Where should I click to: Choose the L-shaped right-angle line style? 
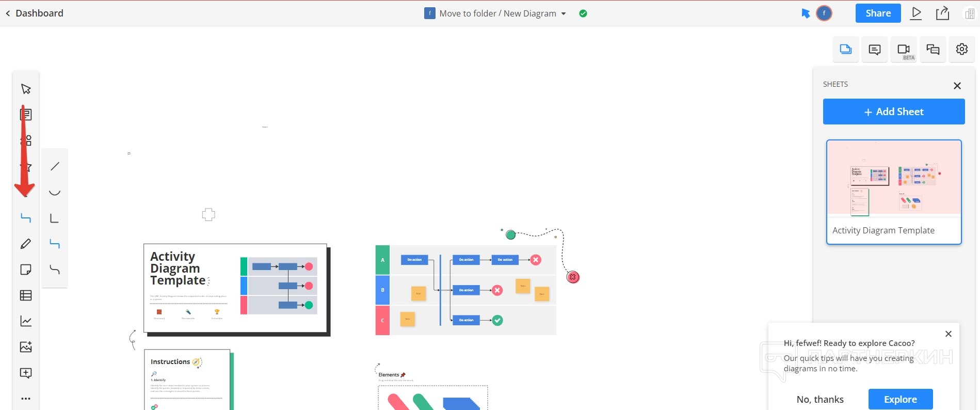click(55, 218)
